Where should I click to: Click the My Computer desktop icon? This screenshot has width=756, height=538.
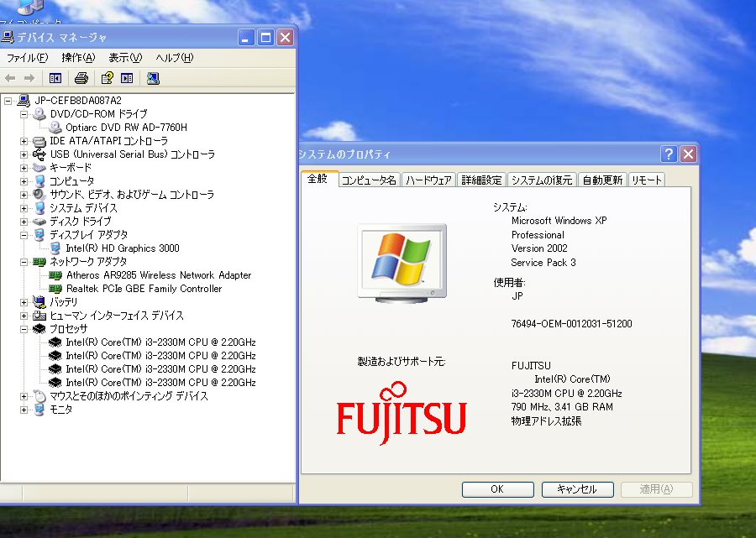point(30,7)
